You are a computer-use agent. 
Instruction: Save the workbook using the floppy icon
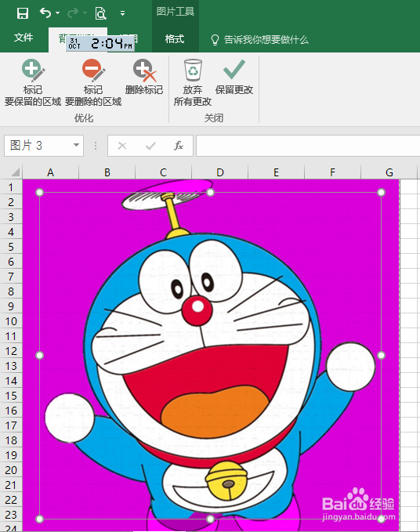23,13
